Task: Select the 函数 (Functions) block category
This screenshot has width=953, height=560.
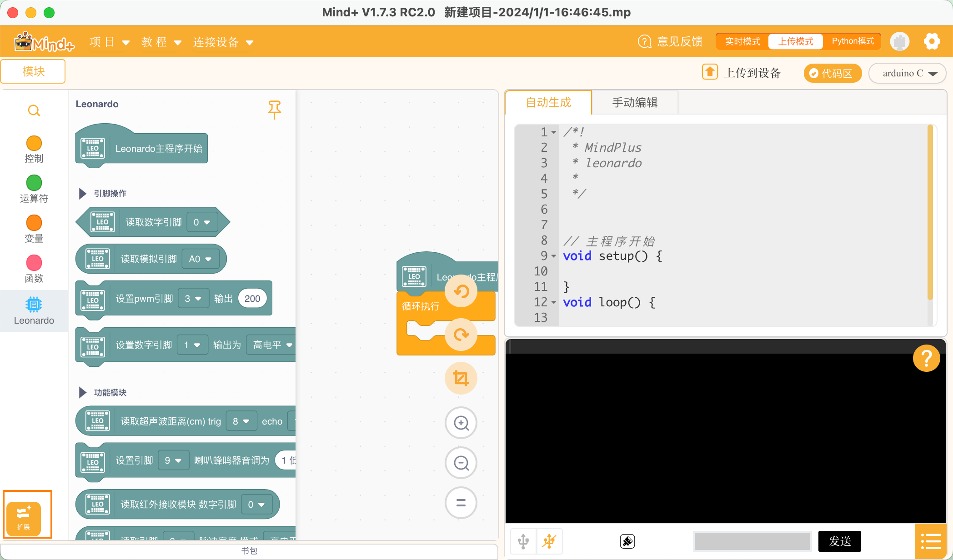Action: [34, 270]
